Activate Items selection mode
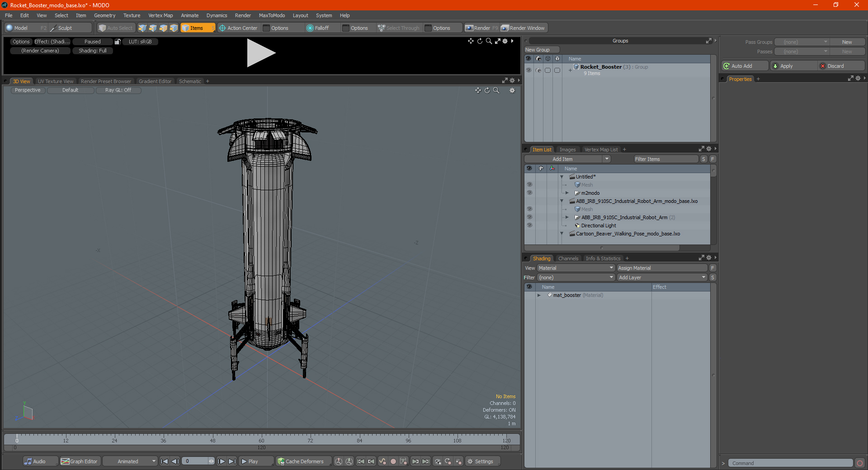868x470 pixels. click(198, 28)
